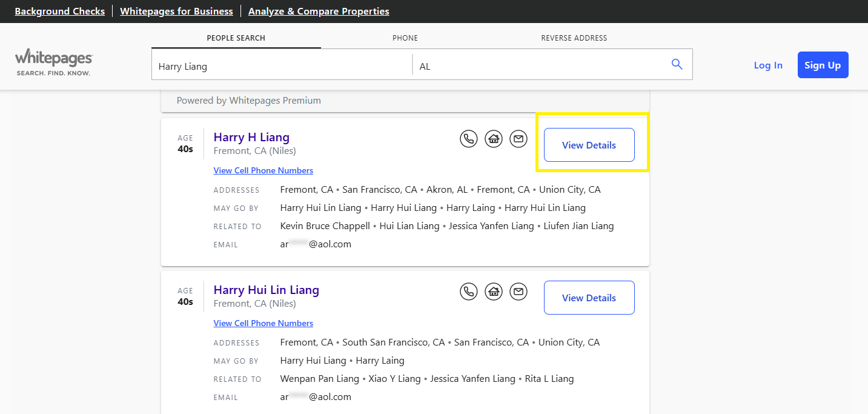868x414 pixels.
Task: View Details for Harry Hui Lin Liang
Action: tap(589, 298)
